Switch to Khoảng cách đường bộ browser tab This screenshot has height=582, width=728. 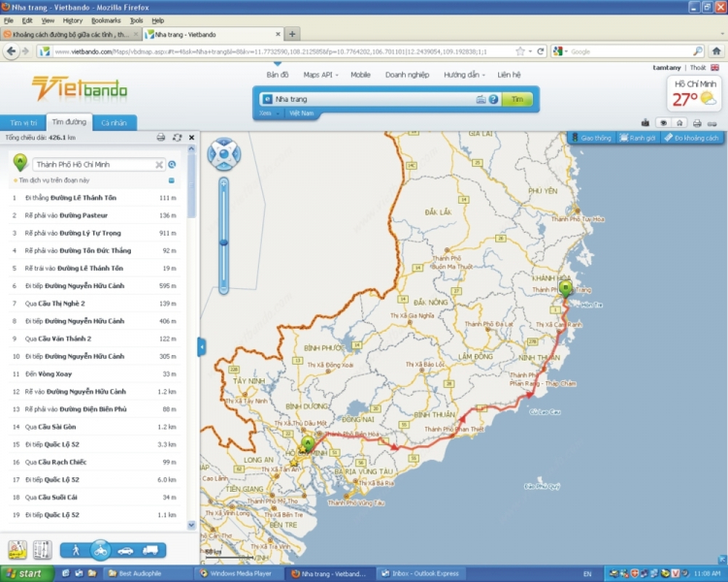pyautogui.click(x=71, y=34)
